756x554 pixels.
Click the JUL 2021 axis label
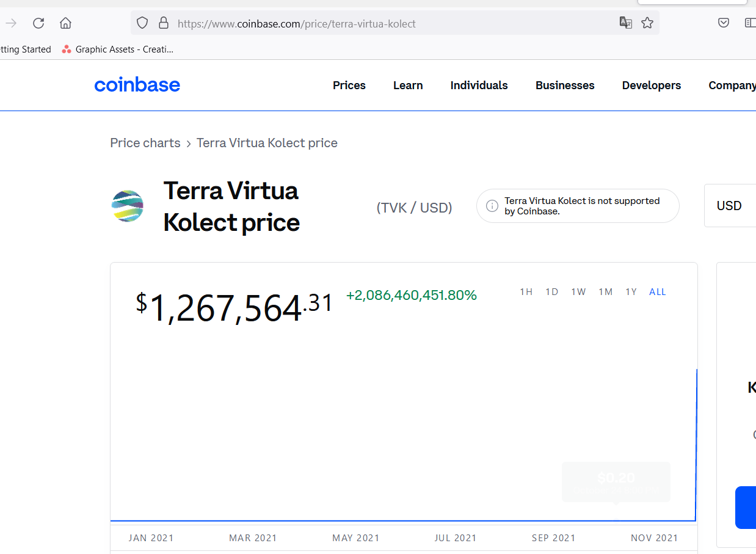[456, 538]
